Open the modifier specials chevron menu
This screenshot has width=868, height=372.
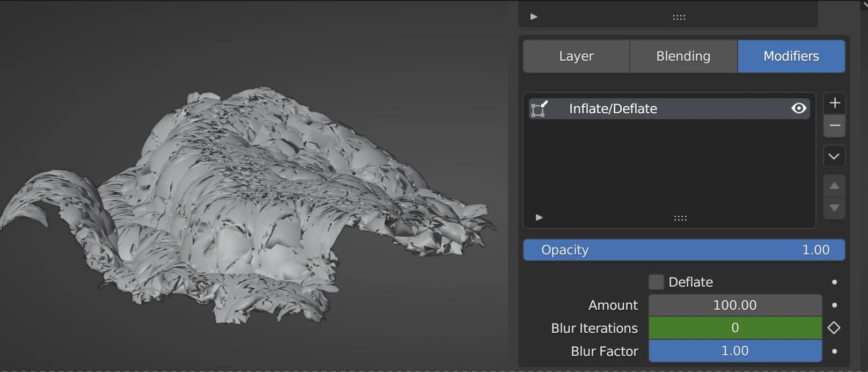pos(834,156)
